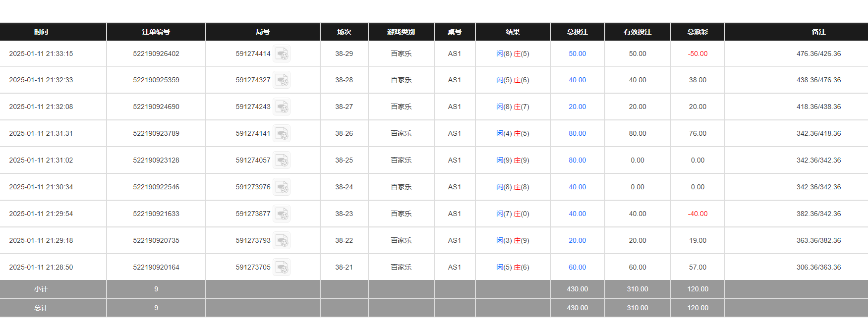Open replay icon for round 591273976

click(x=282, y=187)
